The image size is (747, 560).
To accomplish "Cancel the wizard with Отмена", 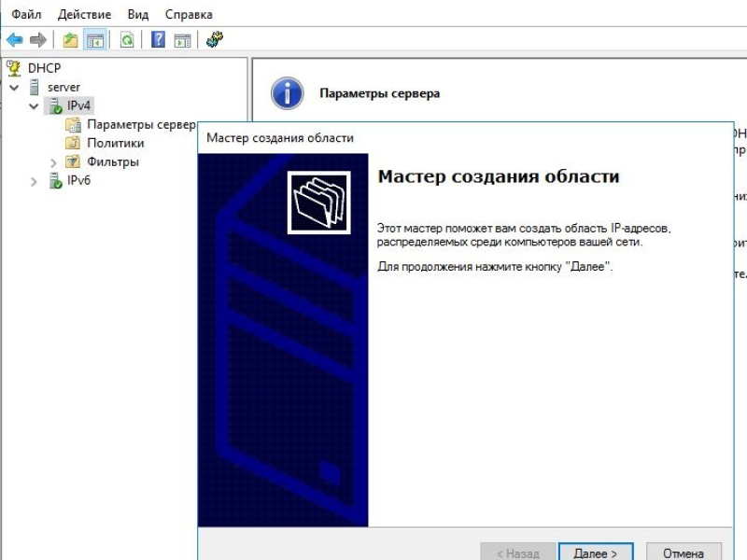I will point(684,553).
